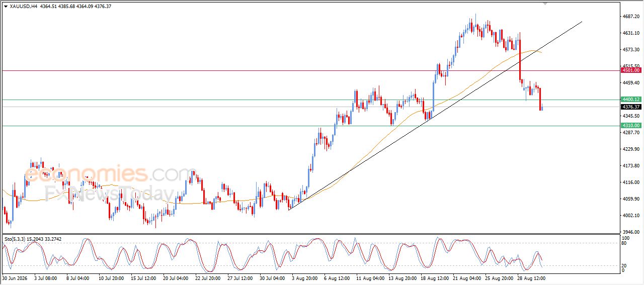Click time axis label 8 Jul 04:00
The width and height of the screenshot is (644, 285).
click(x=77, y=277)
